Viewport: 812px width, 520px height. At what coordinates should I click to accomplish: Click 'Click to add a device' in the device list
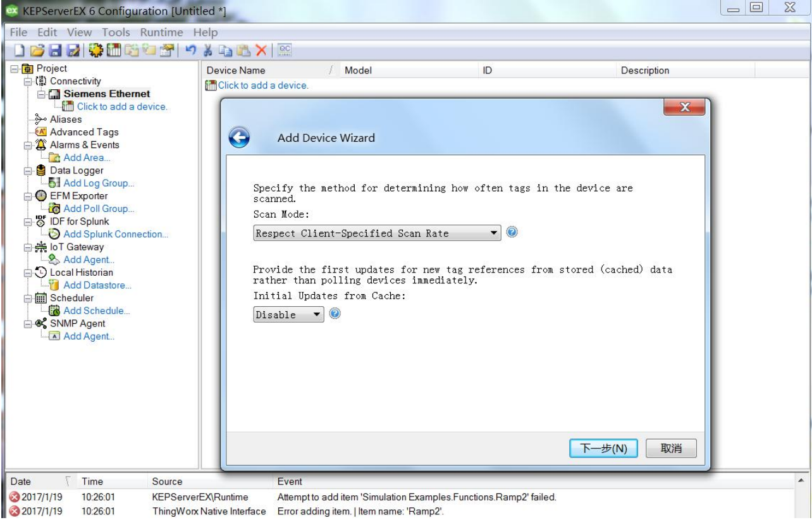263,85
